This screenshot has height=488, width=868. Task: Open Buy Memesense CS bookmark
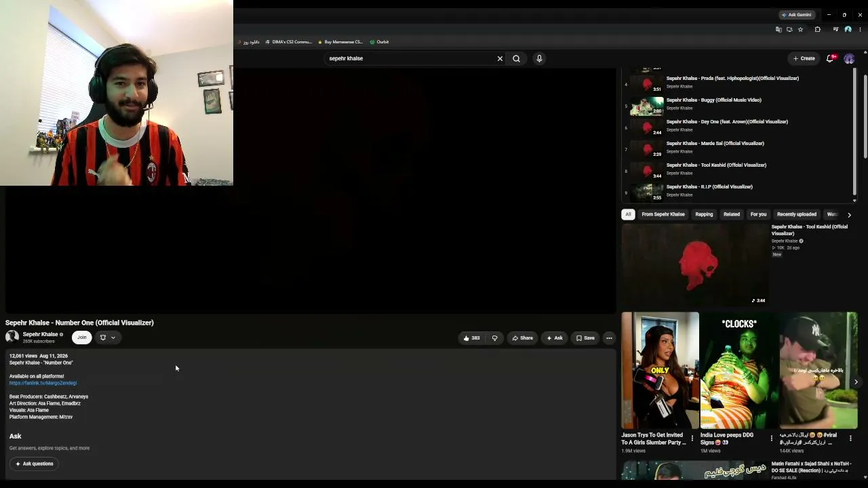point(340,42)
